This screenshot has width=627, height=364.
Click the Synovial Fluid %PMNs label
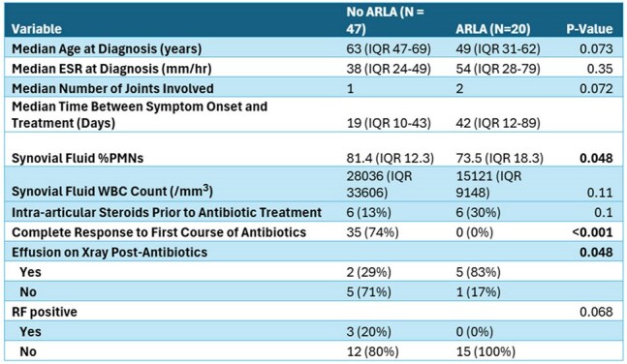pos(78,158)
